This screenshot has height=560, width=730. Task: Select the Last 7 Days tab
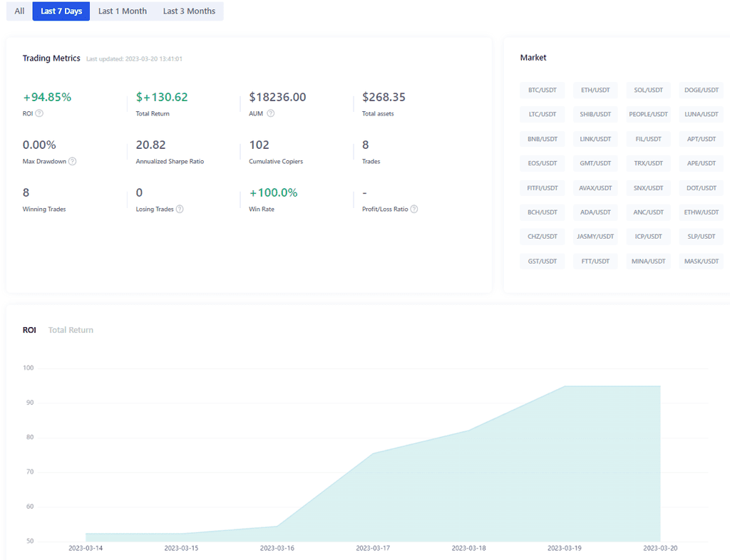click(x=61, y=11)
